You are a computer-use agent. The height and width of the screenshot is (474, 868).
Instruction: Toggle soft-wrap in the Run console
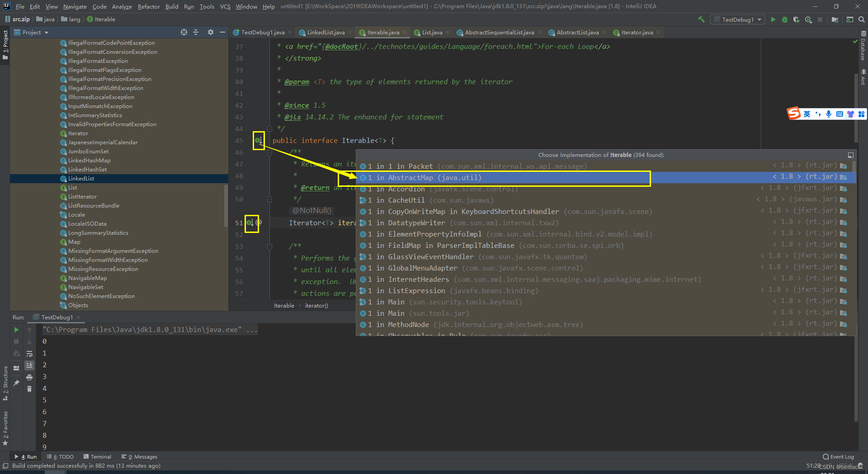coord(29,354)
